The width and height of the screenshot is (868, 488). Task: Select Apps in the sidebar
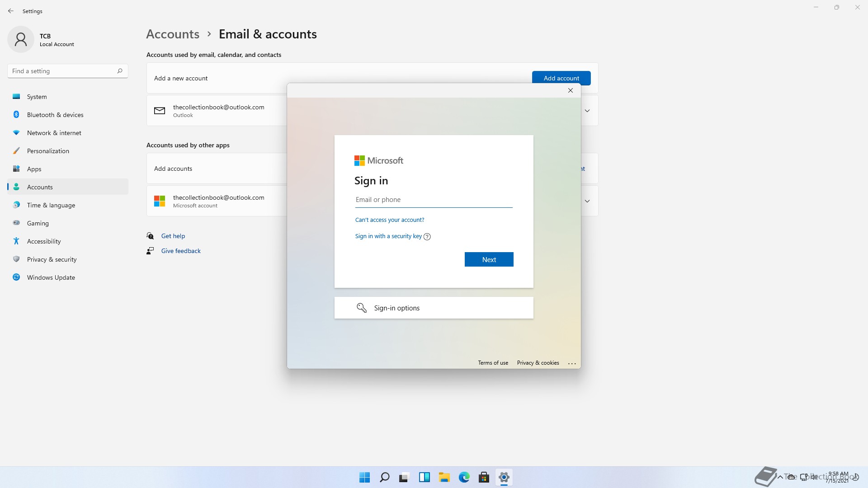click(68, 169)
